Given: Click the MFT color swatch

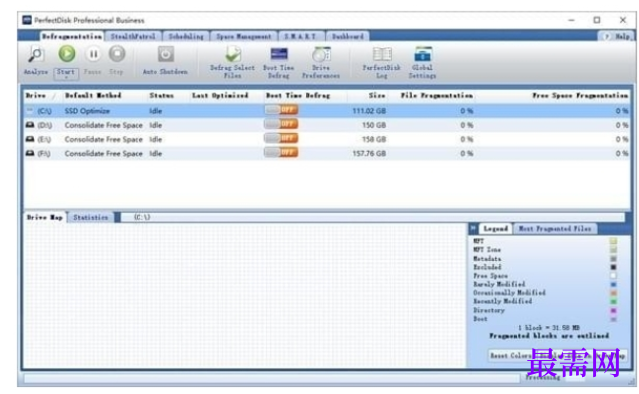Looking at the screenshot, I should 613,241.
